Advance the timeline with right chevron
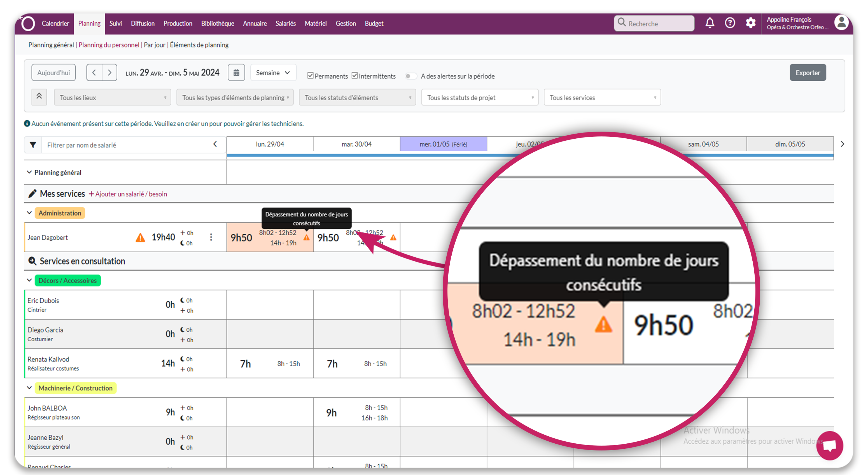The image size is (868, 475). [842, 144]
